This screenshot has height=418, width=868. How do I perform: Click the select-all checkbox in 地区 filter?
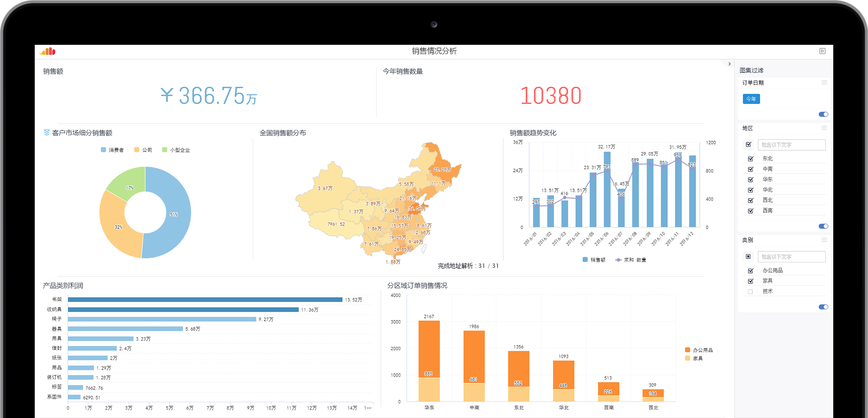click(748, 145)
